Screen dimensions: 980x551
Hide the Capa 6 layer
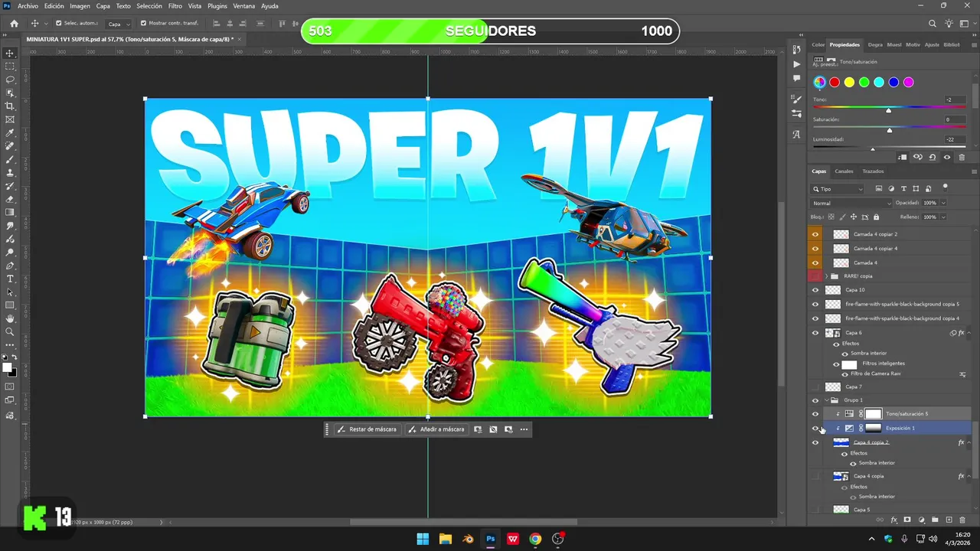pos(815,333)
